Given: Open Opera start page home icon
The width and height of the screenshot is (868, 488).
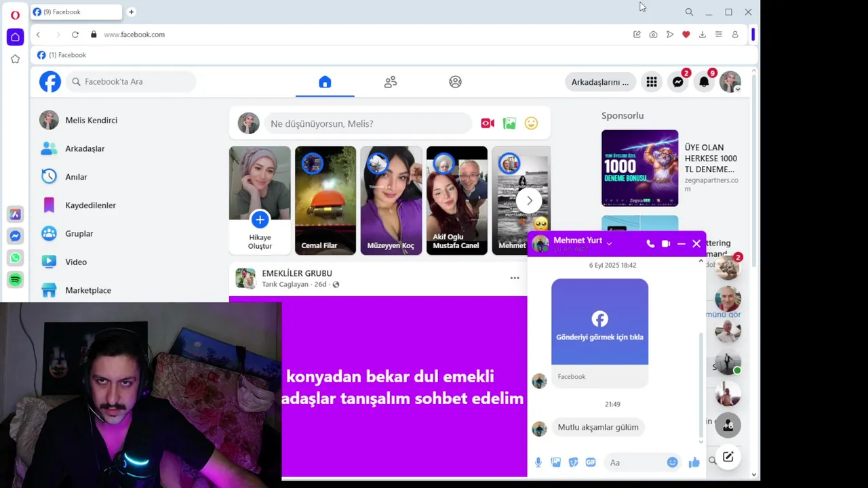Looking at the screenshot, I should [15, 37].
